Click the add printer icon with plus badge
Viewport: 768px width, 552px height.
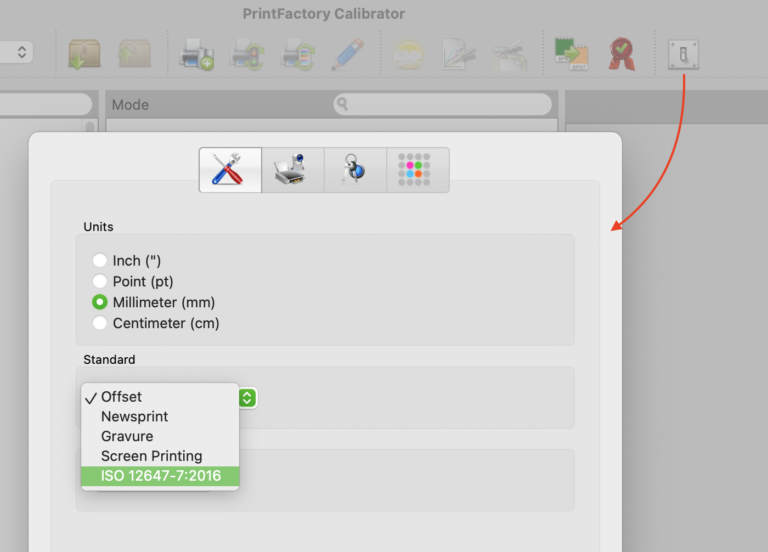[196, 54]
